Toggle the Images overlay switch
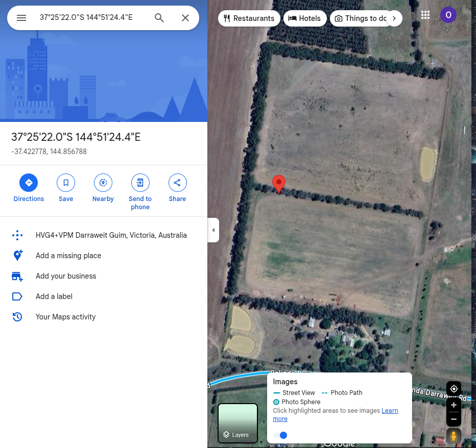This screenshot has height=448, width=476. point(280,435)
